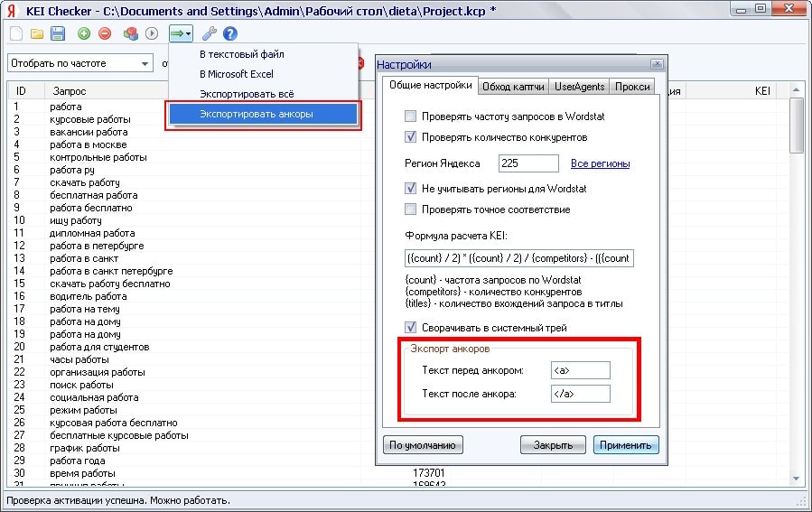This screenshot has width=812, height=512.
Task: Select row 'водитель работа'
Action: pos(88,296)
